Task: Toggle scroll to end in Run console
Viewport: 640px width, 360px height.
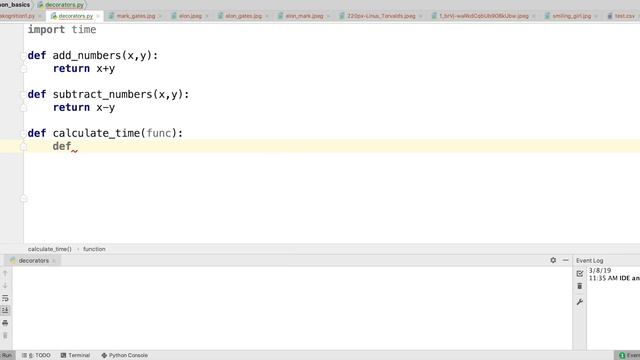Action: 5,311
